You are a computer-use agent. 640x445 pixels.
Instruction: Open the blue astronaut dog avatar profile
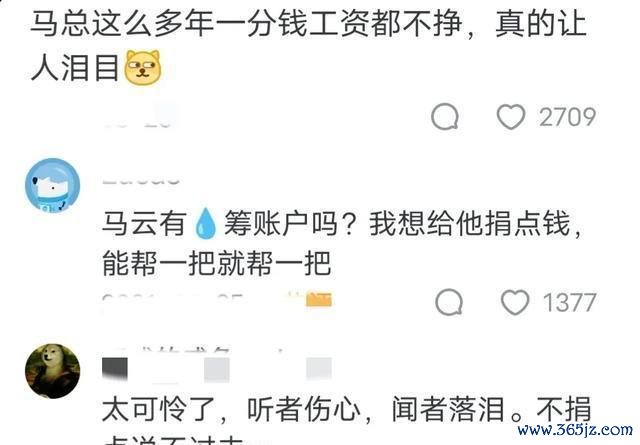click(53, 186)
